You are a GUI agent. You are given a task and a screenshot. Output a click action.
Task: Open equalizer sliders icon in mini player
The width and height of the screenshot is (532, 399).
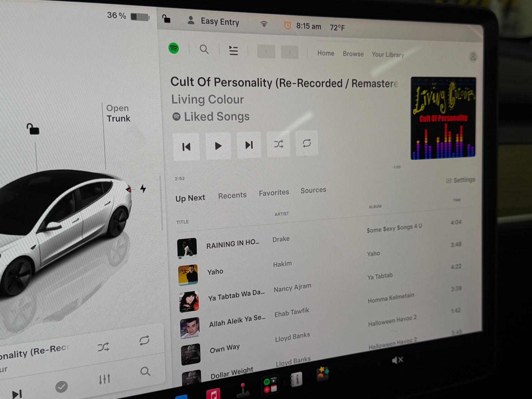coord(104,379)
